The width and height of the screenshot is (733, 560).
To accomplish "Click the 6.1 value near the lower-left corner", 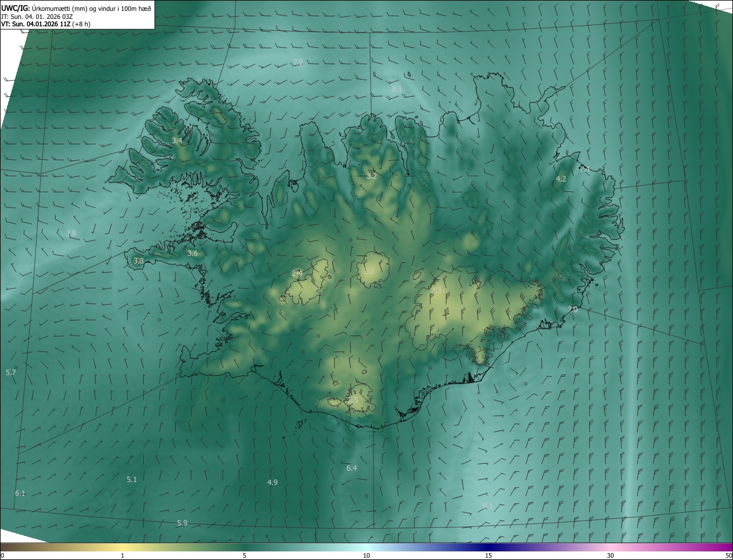I will tap(20, 494).
